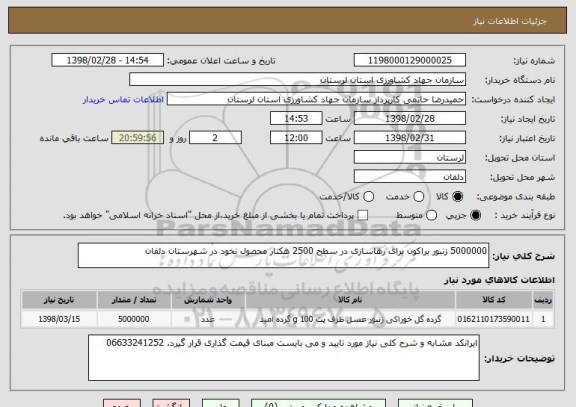Screen dimensions: 576x407
Task: Click the ردیف column header
Action: pyautogui.click(x=543, y=300)
